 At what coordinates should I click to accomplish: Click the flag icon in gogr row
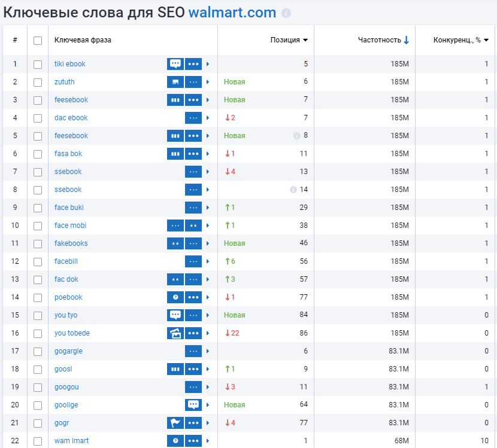tap(175, 423)
